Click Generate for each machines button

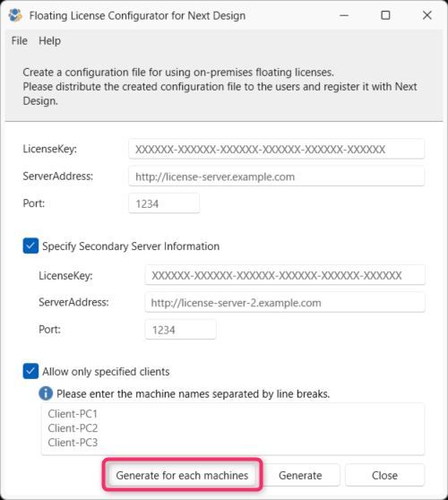(x=182, y=475)
